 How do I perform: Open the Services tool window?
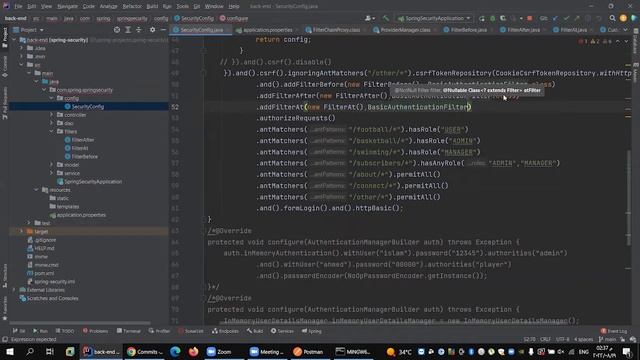(282, 331)
